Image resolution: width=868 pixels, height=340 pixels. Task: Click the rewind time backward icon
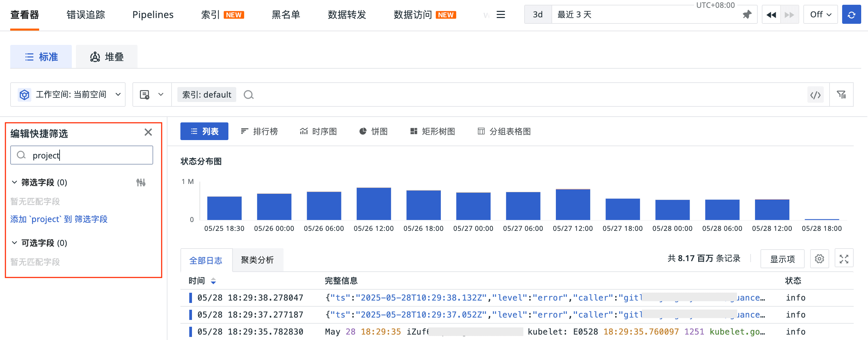(771, 15)
